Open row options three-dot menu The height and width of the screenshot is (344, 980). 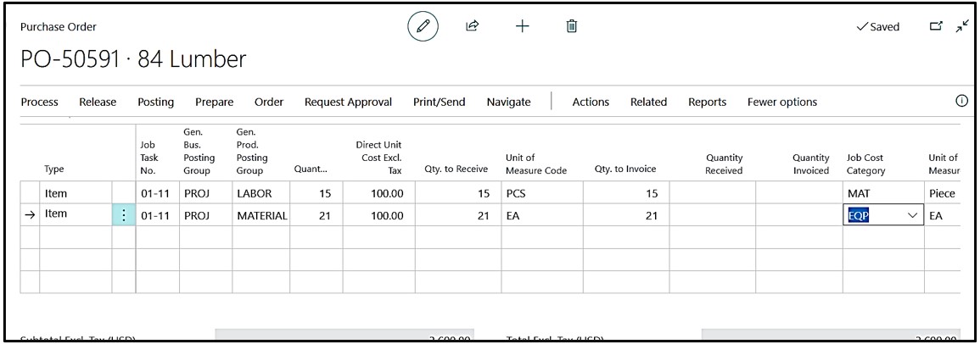[124, 215]
